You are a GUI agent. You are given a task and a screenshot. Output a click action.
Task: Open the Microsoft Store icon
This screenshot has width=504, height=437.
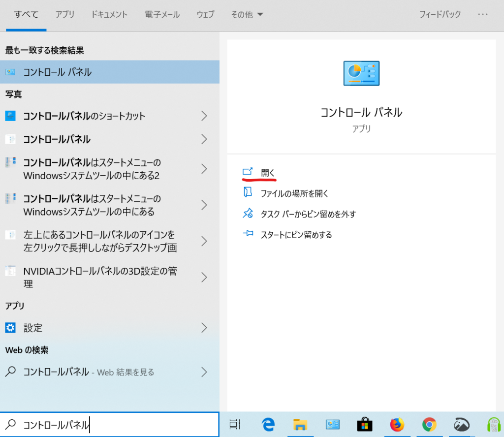click(365, 424)
